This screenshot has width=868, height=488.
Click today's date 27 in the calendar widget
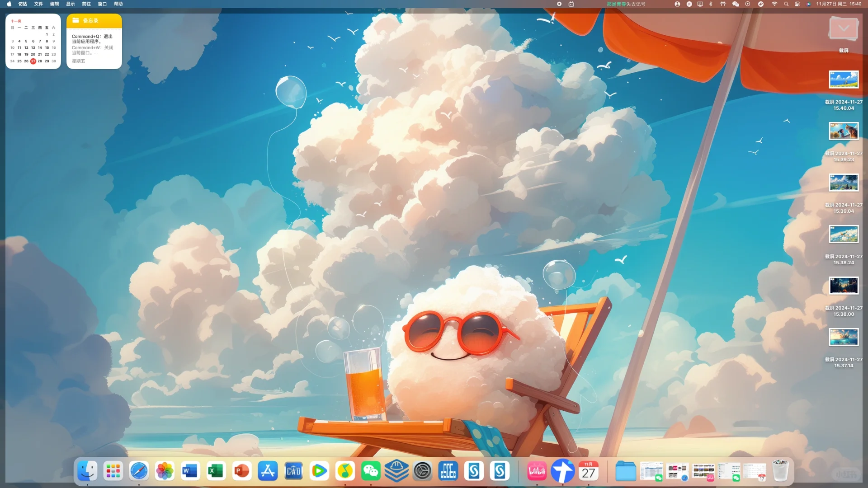coord(33,61)
